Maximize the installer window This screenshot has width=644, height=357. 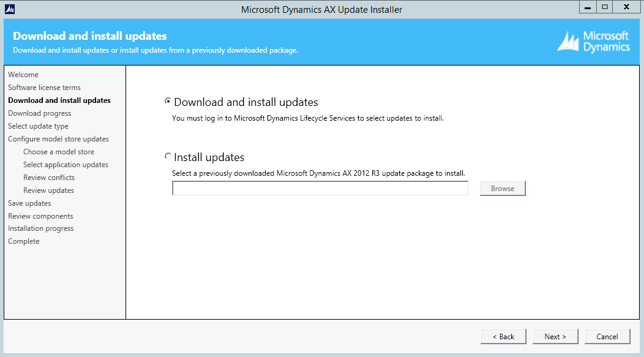click(x=605, y=7)
